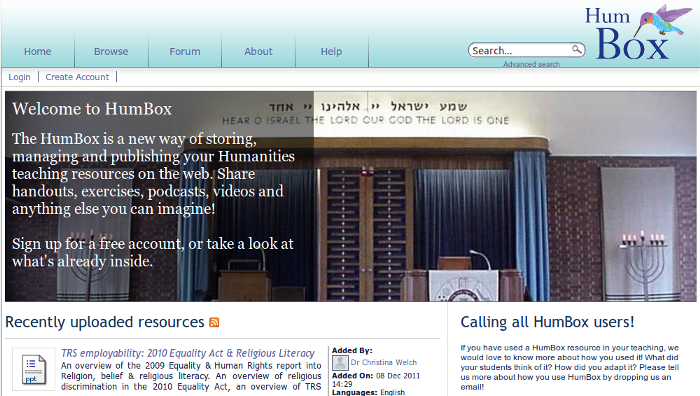This screenshot has width=700, height=396.
Task: Click the Calling all HumBox users! heading
Action: click(547, 322)
